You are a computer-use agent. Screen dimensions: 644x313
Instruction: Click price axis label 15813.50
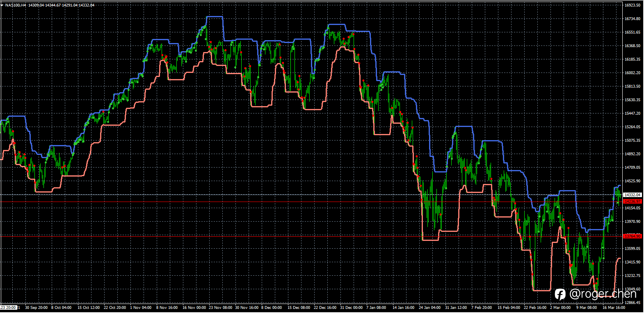pos(633,86)
